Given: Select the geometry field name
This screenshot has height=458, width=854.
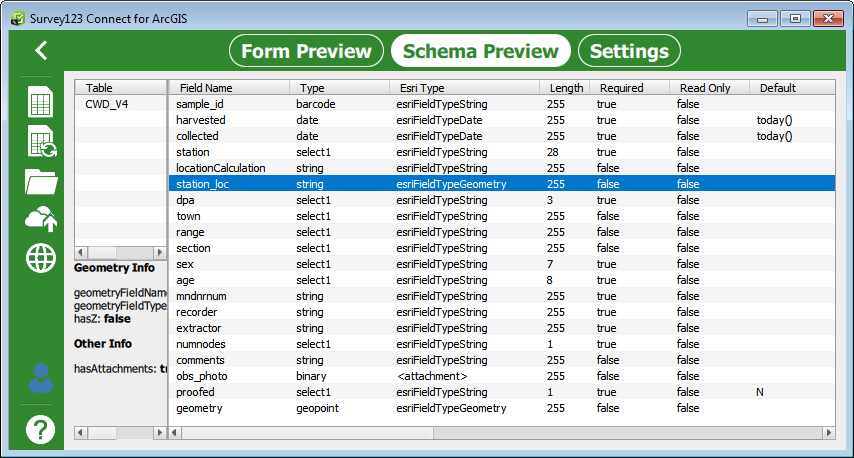Looking at the screenshot, I should pyautogui.click(x=199, y=408).
